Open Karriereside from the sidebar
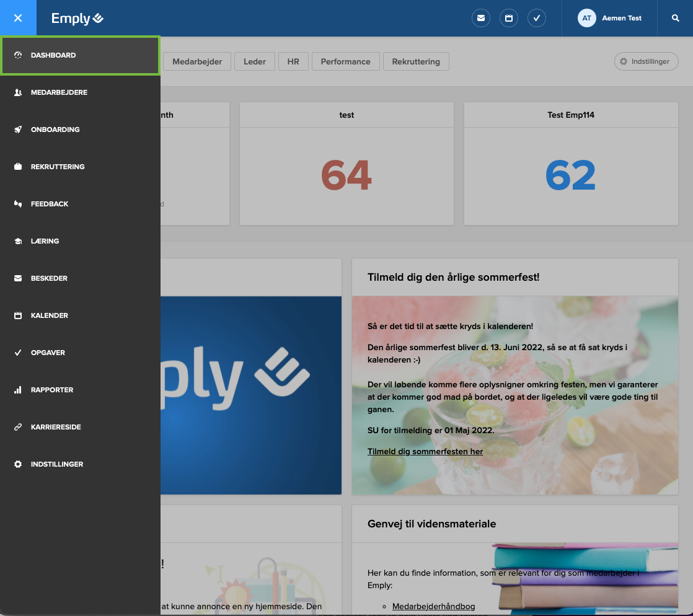 coord(19,427)
